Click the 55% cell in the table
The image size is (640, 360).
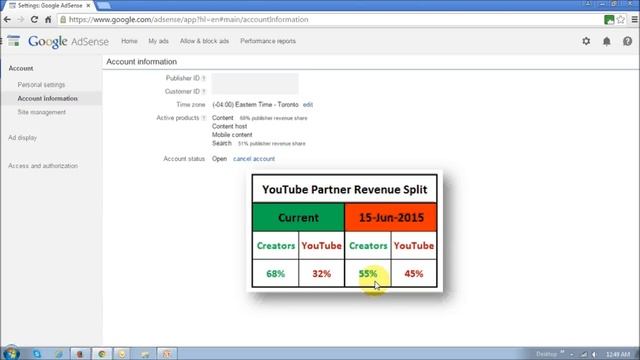pyautogui.click(x=368, y=273)
